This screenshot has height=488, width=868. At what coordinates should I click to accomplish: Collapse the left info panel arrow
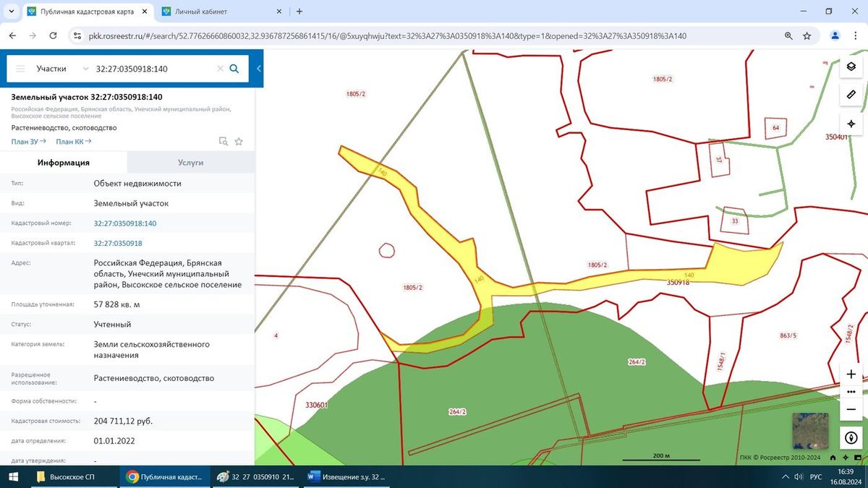click(x=258, y=69)
